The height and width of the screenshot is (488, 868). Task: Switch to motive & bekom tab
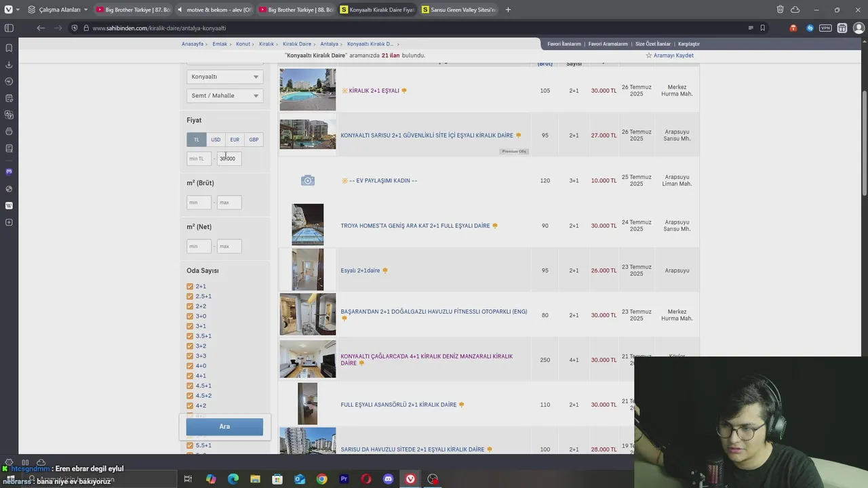click(x=214, y=9)
